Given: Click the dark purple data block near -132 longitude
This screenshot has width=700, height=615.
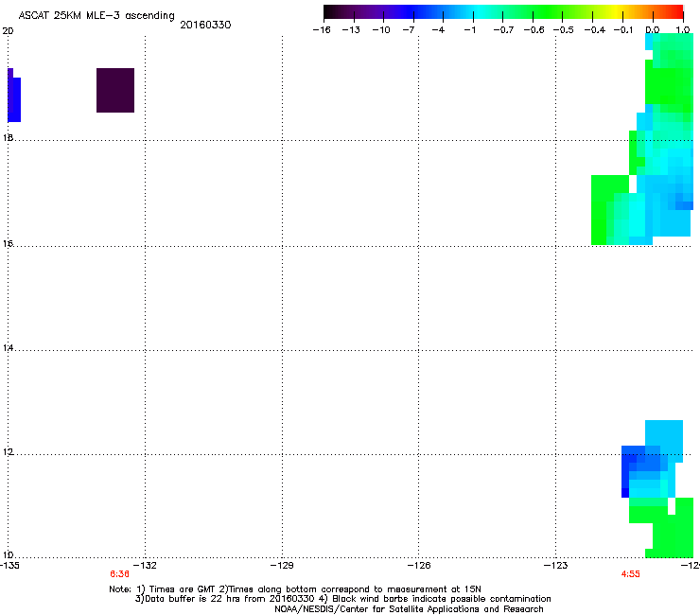Looking at the screenshot, I should click(x=115, y=90).
